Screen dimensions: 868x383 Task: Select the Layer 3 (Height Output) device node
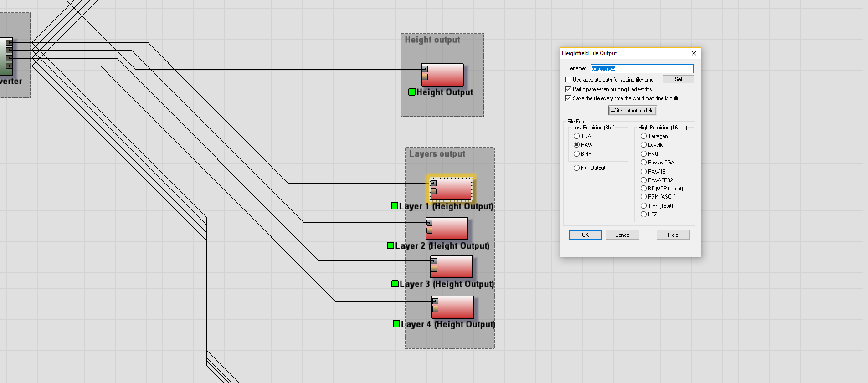[452, 267]
